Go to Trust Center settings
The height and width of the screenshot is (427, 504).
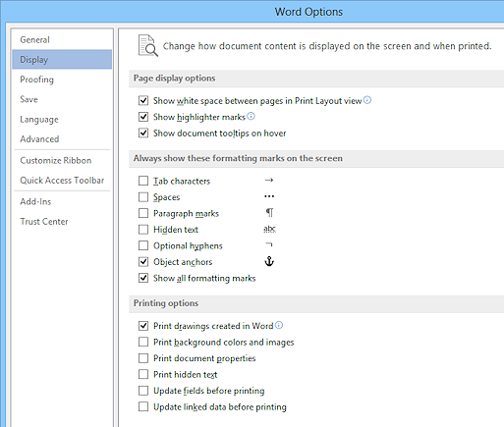pos(62,222)
